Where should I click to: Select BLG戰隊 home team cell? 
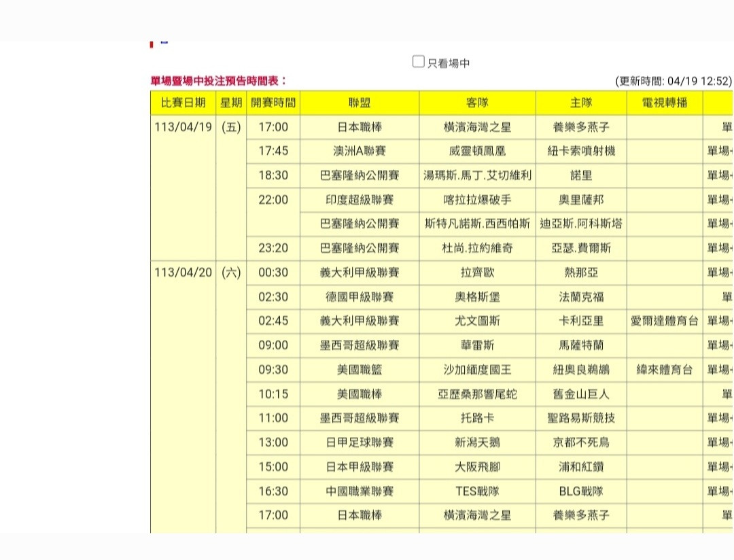pos(581,491)
